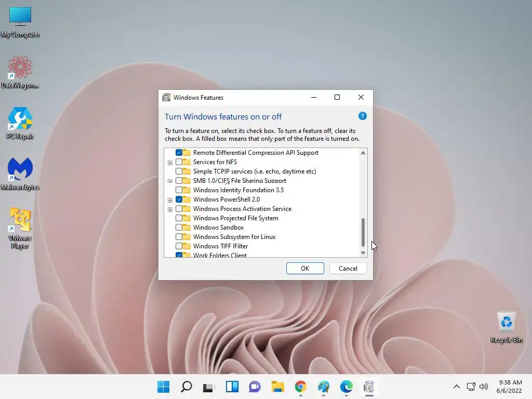
Task: Select the Windows Identity Foundation 3.5 label
Action: pyautogui.click(x=238, y=190)
